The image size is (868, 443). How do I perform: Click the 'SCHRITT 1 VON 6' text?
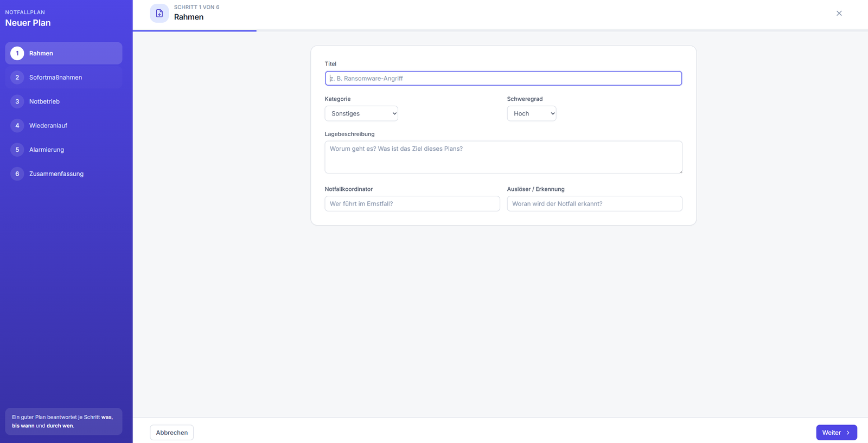[x=197, y=7]
